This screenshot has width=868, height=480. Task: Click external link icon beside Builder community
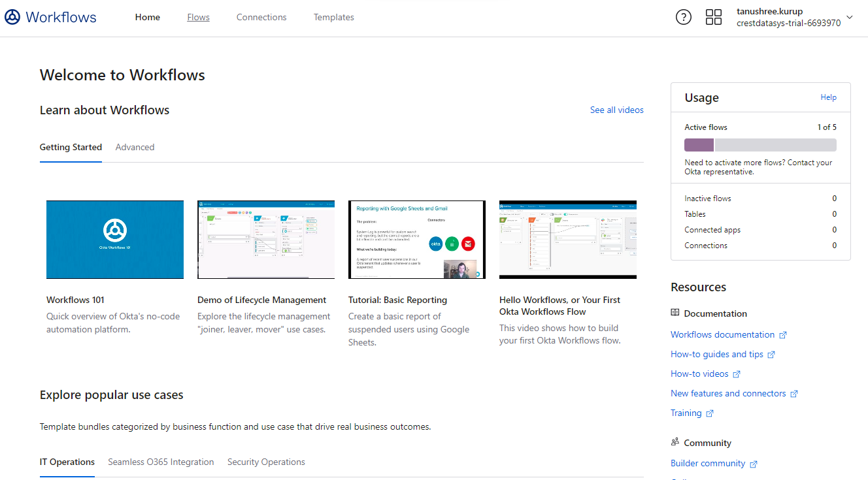coord(754,464)
